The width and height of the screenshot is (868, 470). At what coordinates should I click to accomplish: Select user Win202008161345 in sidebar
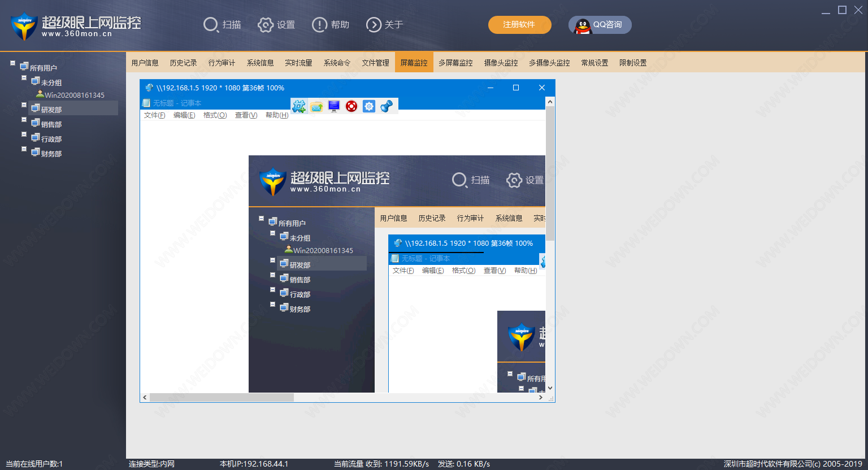point(75,95)
